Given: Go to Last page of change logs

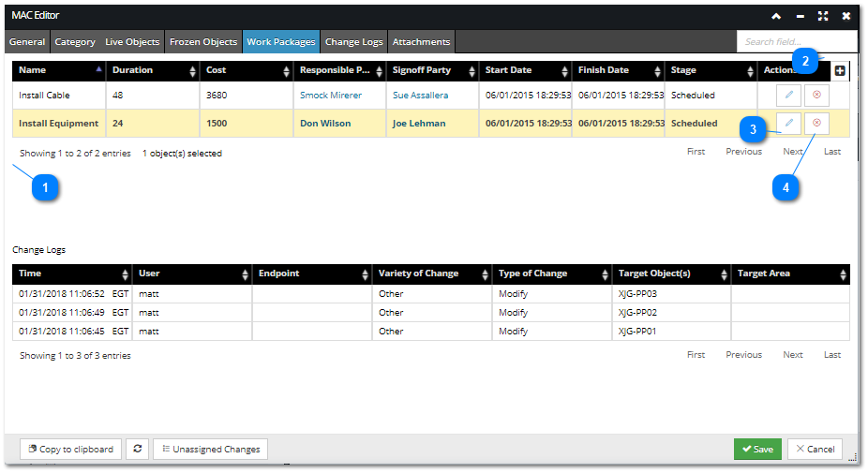Looking at the screenshot, I should click(832, 355).
